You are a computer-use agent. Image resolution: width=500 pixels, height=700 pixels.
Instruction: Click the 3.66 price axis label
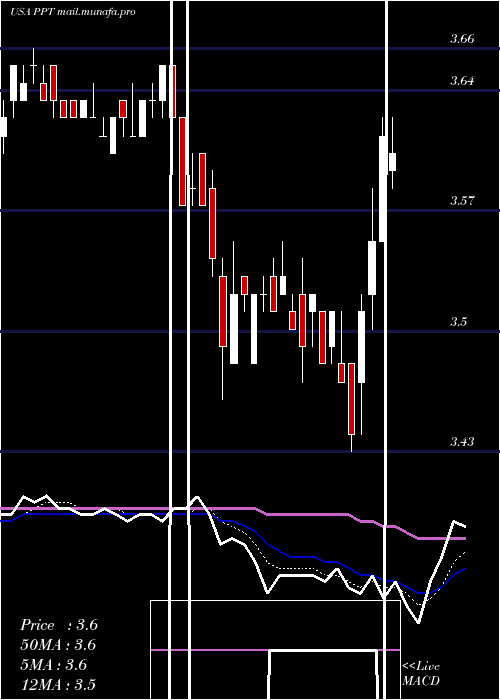click(462, 39)
